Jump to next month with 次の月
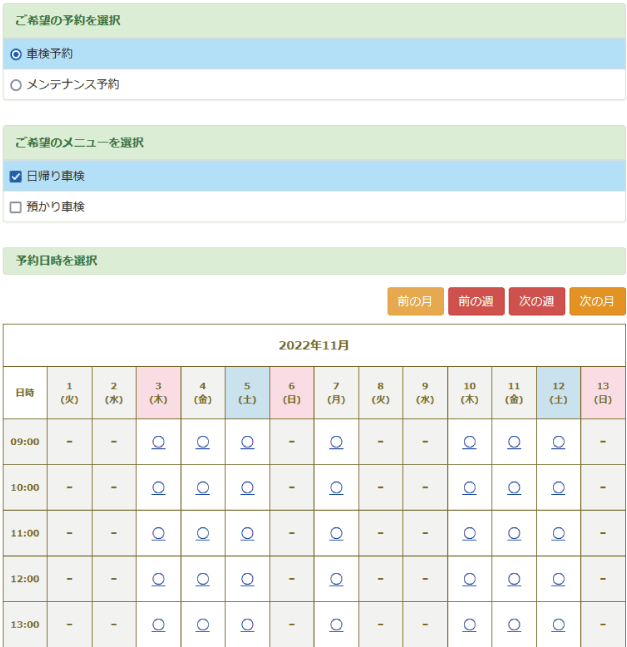The image size is (627, 647). [x=597, y=301]
